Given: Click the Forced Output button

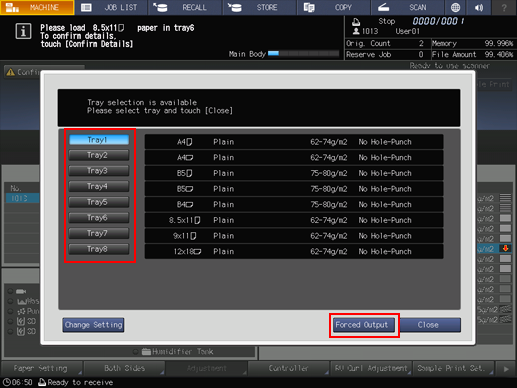Looking at the screenshot, I should [364, 325].
